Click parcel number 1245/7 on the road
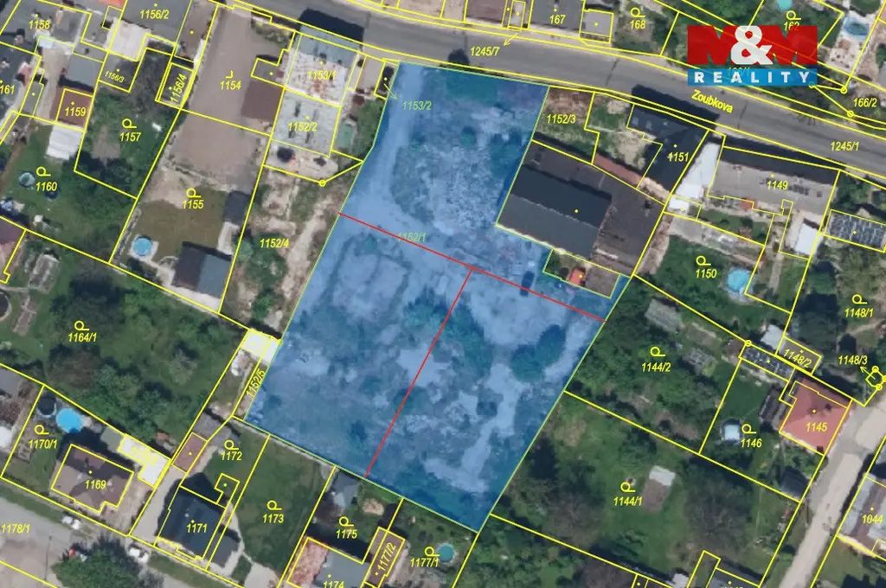Screen dimensions: 886x588 pyautogui.click(x=485, y=52)
